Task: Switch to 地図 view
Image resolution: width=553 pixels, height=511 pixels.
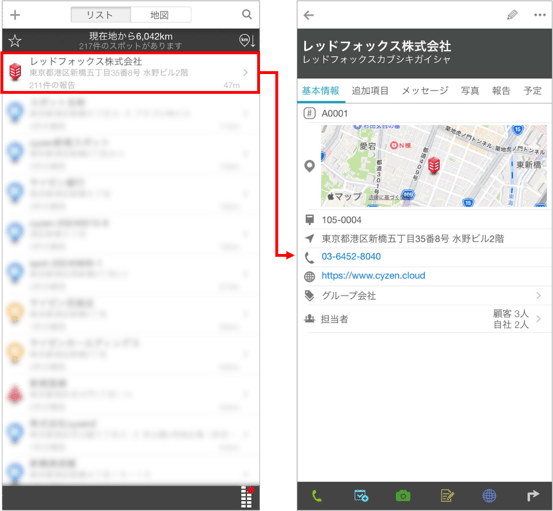Action: [x=160, y=15]
